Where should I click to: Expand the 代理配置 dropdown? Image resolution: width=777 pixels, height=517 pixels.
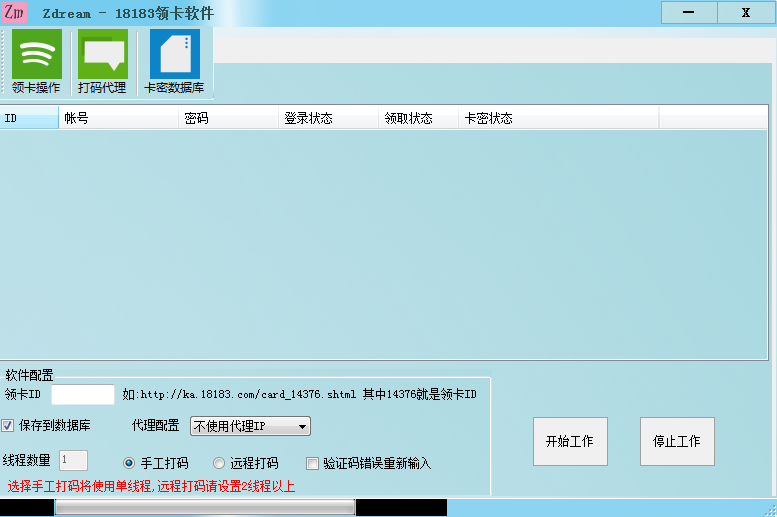tap(250, 426)
